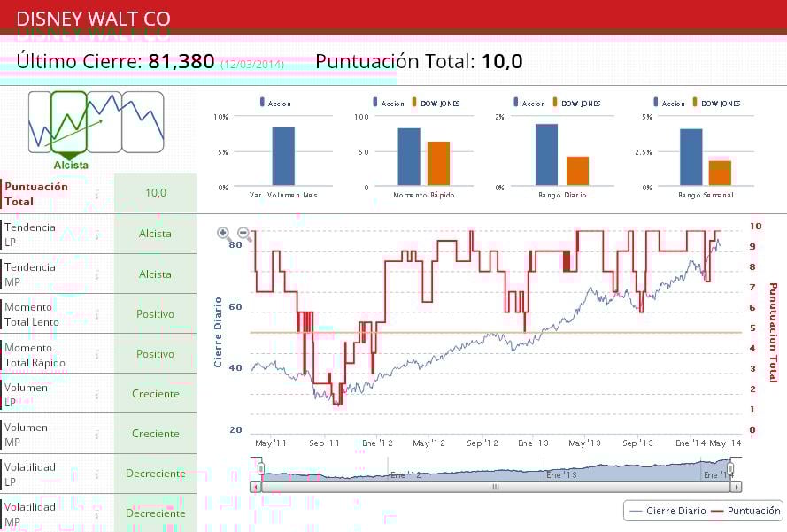Select the Puntuación Total row label in table
Image resolution: width=787 pixels, height=532 pixels.
pyautogui.click(x=36, y=194)
